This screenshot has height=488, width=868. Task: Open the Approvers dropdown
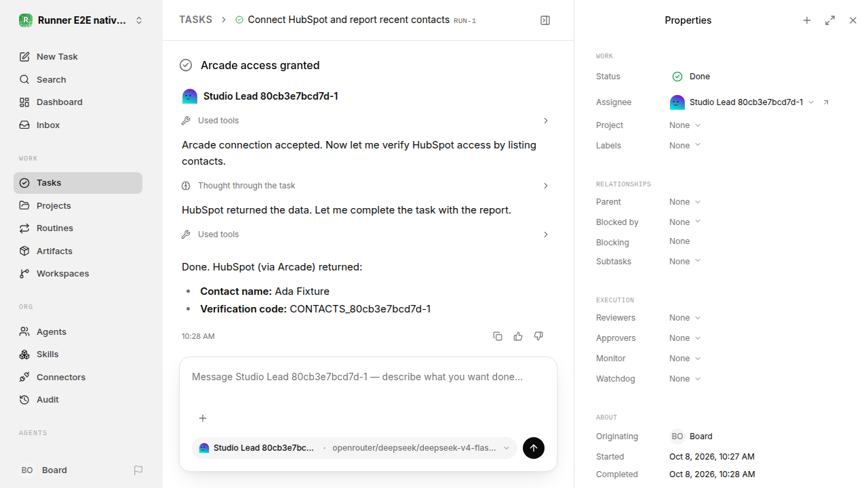[685, 338]
